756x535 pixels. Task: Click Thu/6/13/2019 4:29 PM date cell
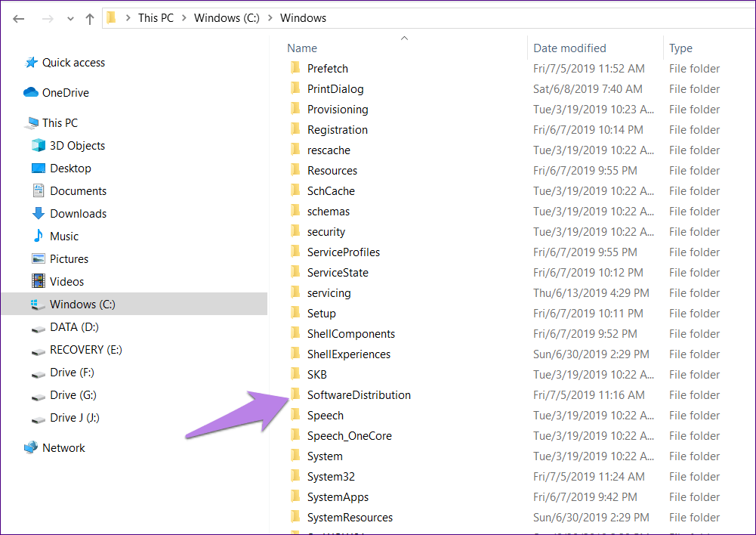(591, 293)
